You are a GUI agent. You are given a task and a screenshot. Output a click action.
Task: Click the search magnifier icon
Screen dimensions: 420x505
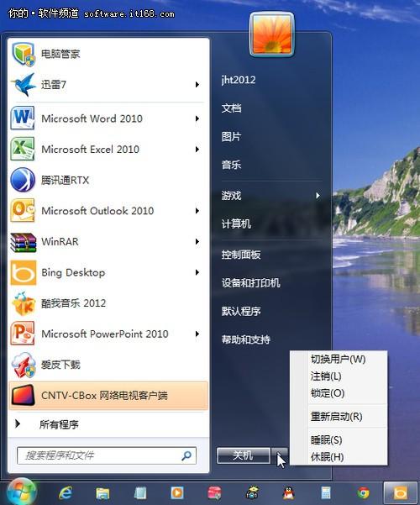pos(186,455)
